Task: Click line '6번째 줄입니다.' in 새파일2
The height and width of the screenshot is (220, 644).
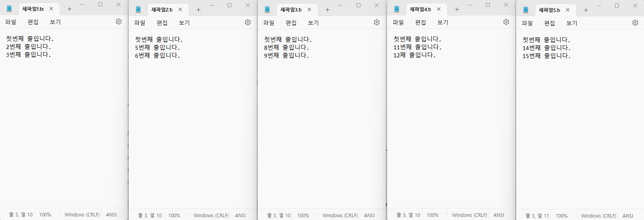Action: tap(157, 55)
